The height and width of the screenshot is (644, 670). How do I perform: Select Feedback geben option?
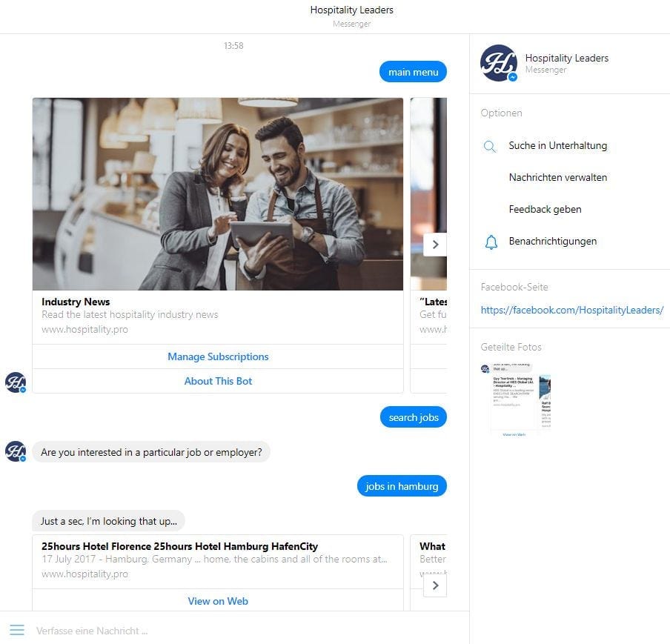tap(545, 210)
